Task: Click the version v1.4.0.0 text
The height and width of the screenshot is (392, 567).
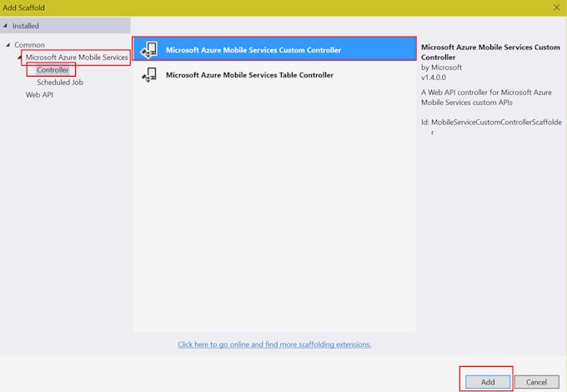Action: point(434,78)
